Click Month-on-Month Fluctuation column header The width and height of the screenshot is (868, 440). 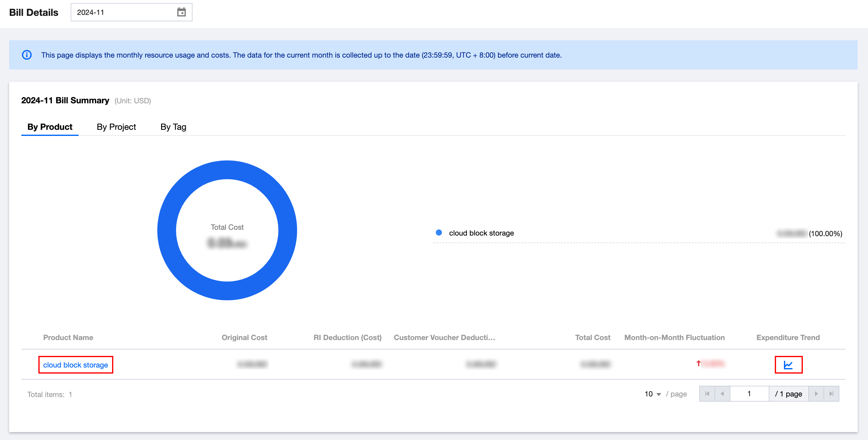(674, 338)
